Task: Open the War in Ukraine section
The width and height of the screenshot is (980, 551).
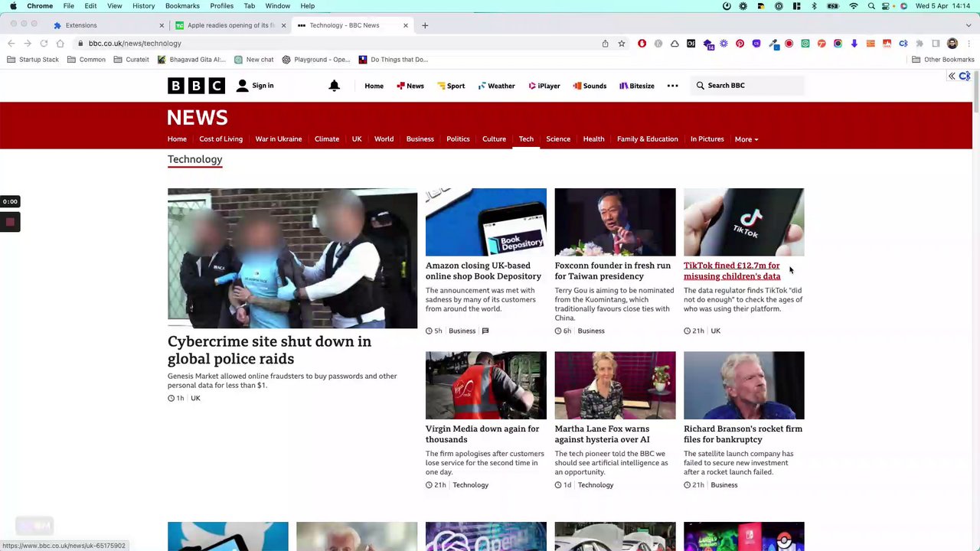Action: (x=278, y=139)
